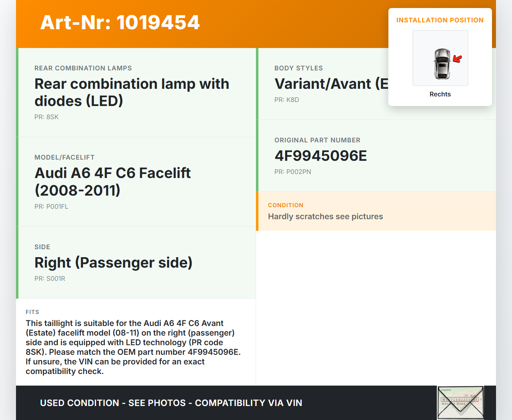Click the INSTALLATION POSITION label

pos(440,20)
